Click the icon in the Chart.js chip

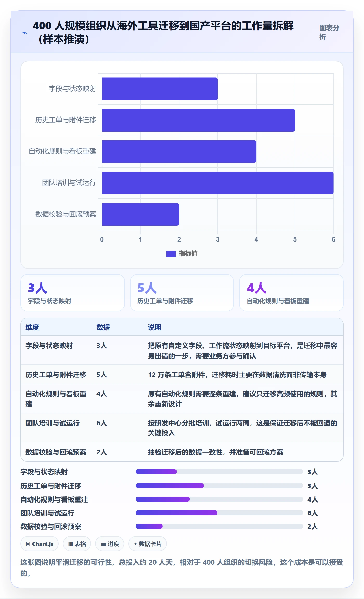[28, 544]
